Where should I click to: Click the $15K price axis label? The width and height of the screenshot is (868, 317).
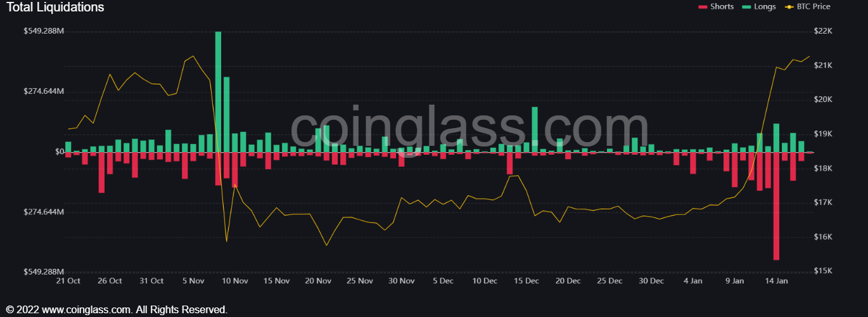pyautogui.click(x=823, y=271)
